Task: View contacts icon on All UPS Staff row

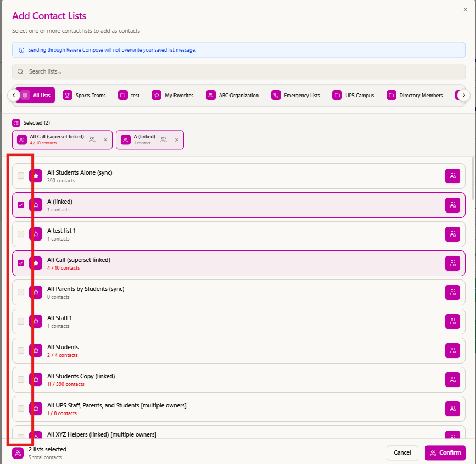Action: (x=452, y=409)
